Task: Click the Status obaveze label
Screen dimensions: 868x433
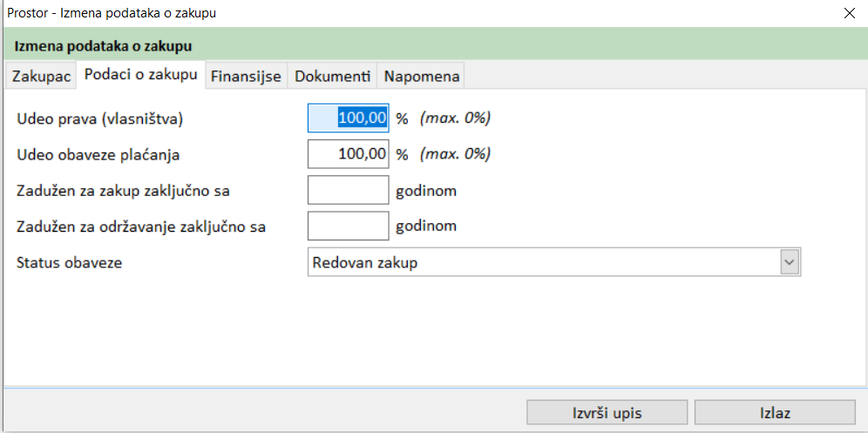Action: click(70, 262)
